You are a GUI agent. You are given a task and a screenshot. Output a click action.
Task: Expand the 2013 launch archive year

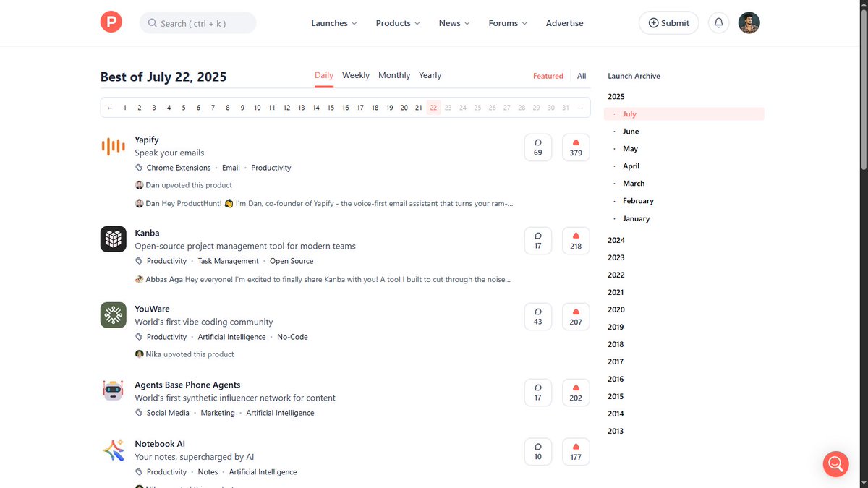pos(616,431)
